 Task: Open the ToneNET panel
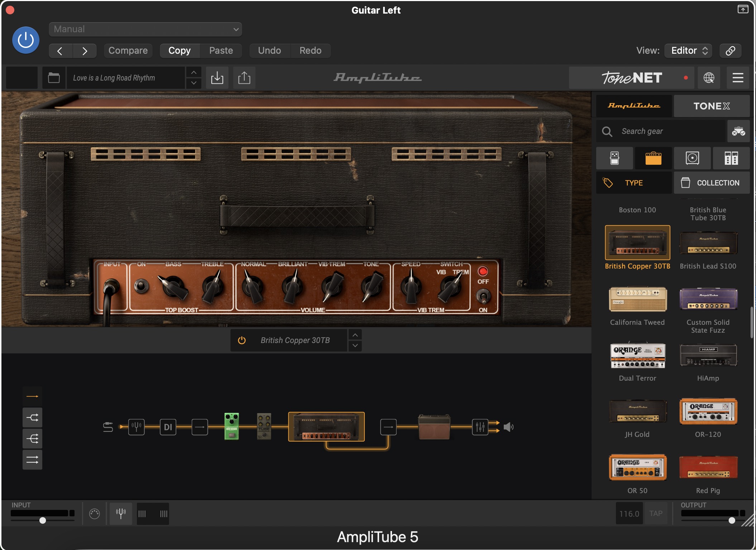pos(631,78)
